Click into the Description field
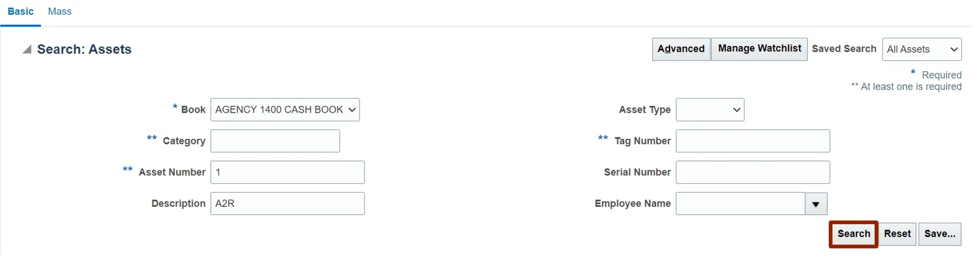 click(x=288, y=204)
